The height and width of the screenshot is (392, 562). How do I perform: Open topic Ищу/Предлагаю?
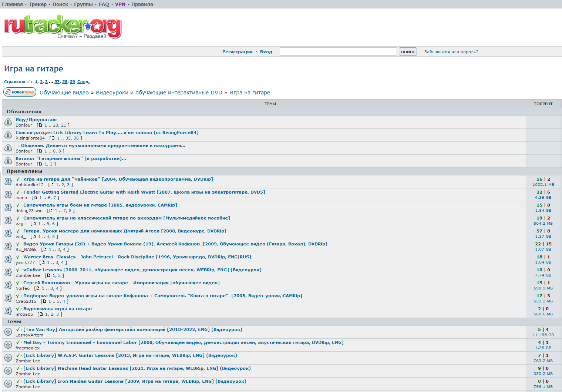[x=36, y=120]
